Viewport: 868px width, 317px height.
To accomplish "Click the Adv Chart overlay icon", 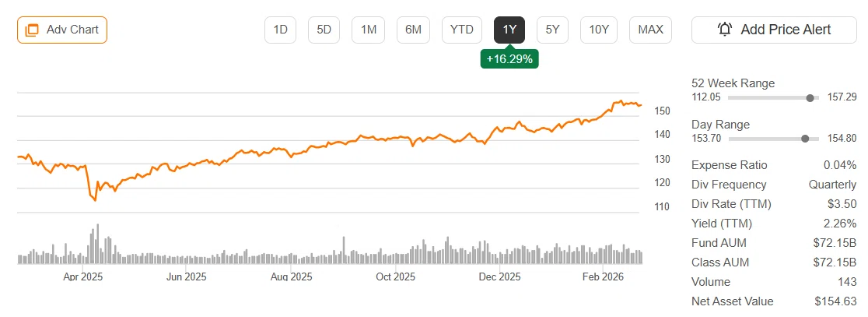I will [x=32, y=30].
